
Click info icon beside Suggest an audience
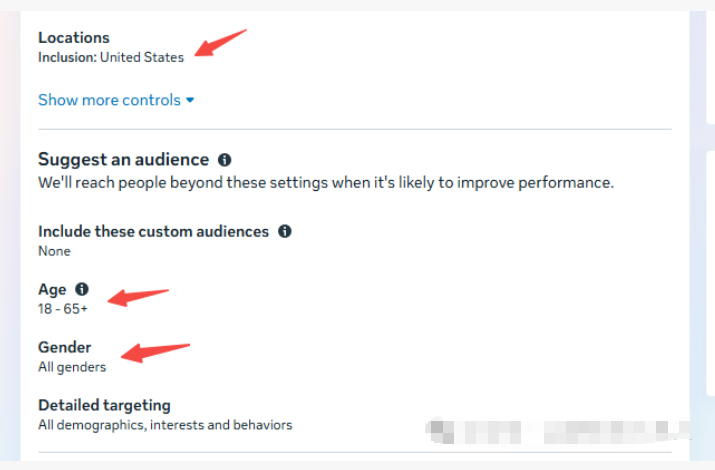[225, 160]
